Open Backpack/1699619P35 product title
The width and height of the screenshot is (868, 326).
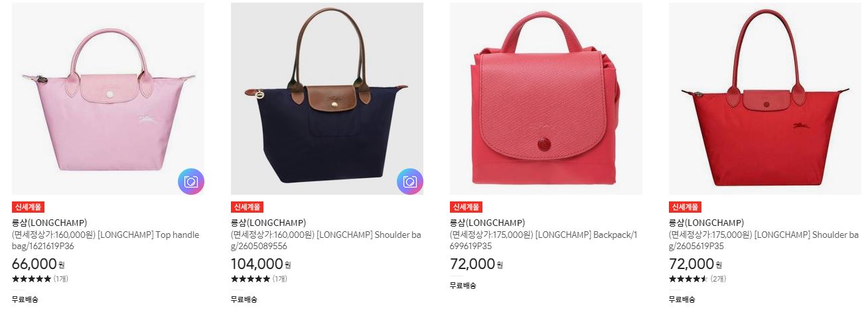tap(543, 240)
